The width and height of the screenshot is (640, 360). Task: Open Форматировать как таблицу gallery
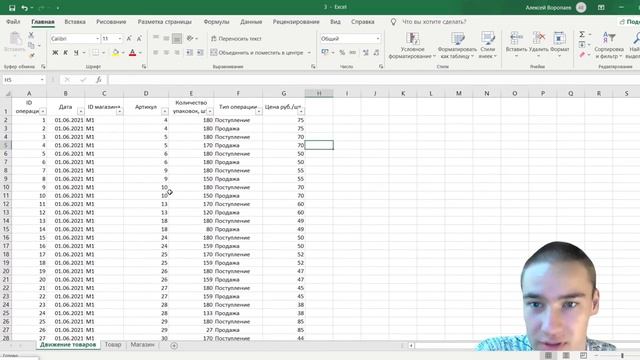(457, 45)
